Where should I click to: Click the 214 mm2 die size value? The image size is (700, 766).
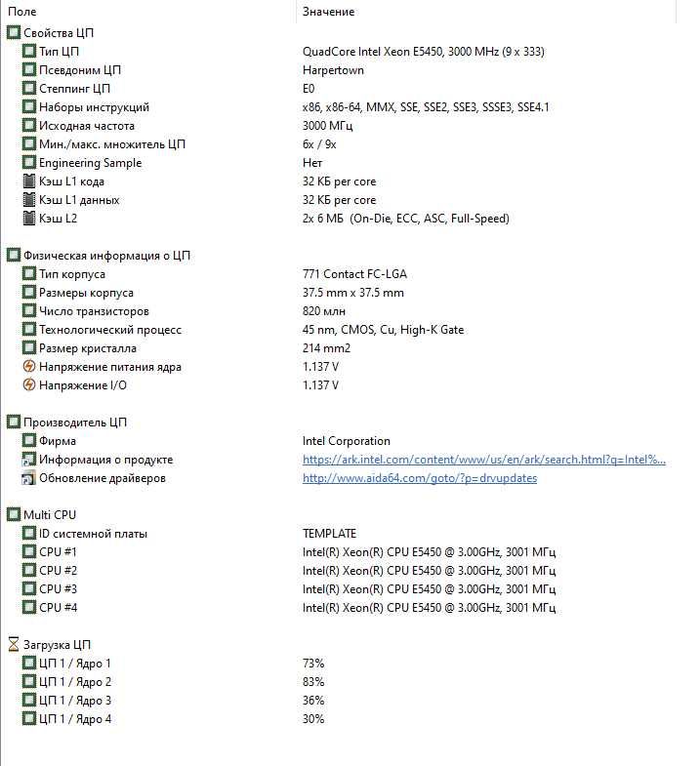tap(326, 348)
